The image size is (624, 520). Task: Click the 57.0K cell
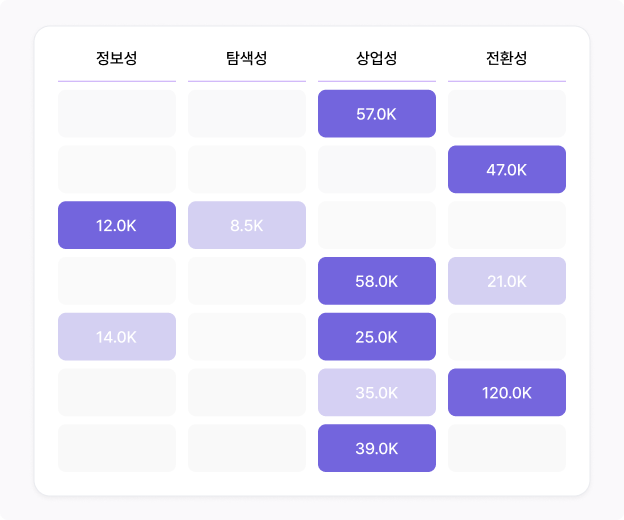[x=377, y=114]
